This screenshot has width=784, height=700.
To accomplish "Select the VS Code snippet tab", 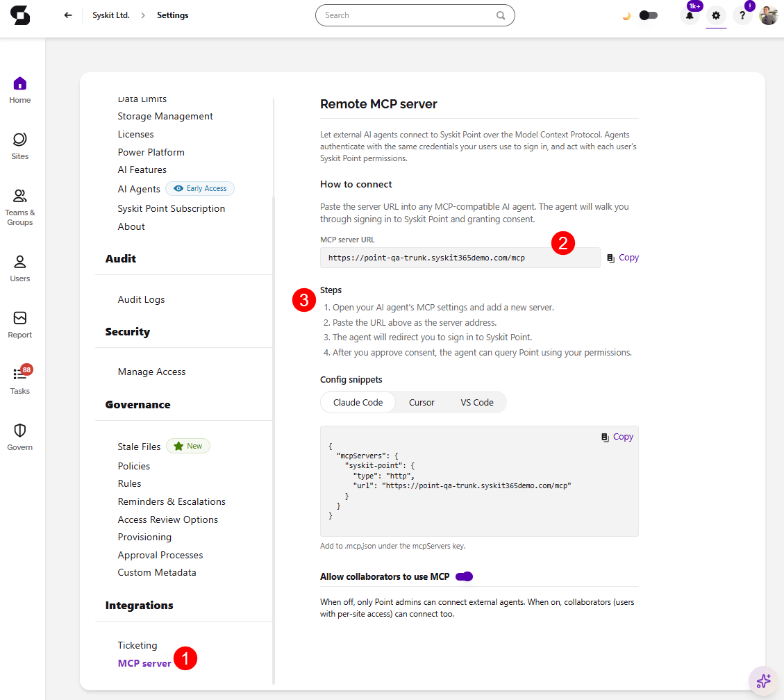I will [x=477, y=403].
